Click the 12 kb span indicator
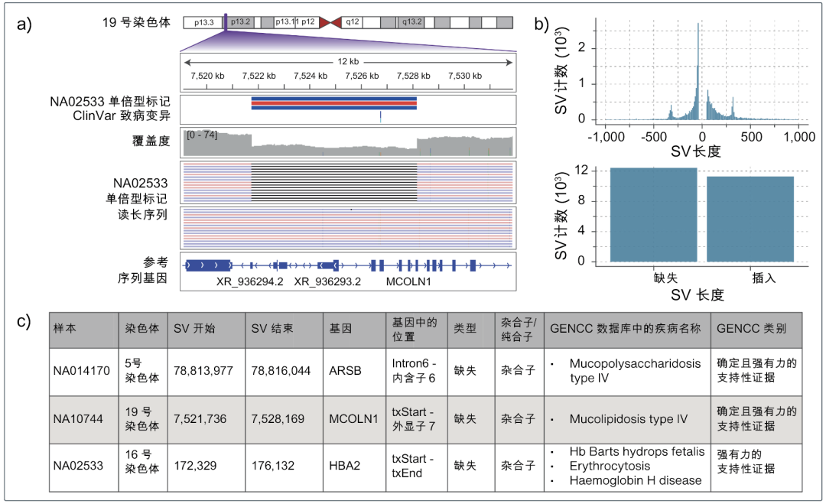 348,61
